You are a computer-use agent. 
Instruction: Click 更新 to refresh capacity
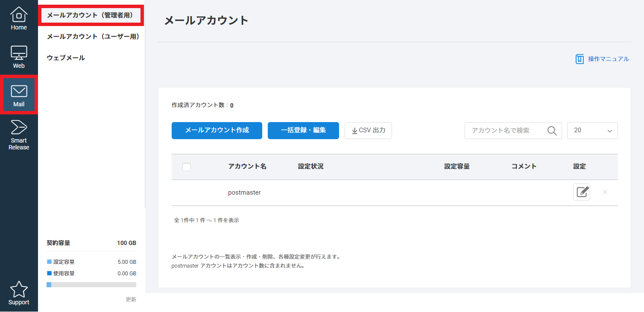coord(131,300)
